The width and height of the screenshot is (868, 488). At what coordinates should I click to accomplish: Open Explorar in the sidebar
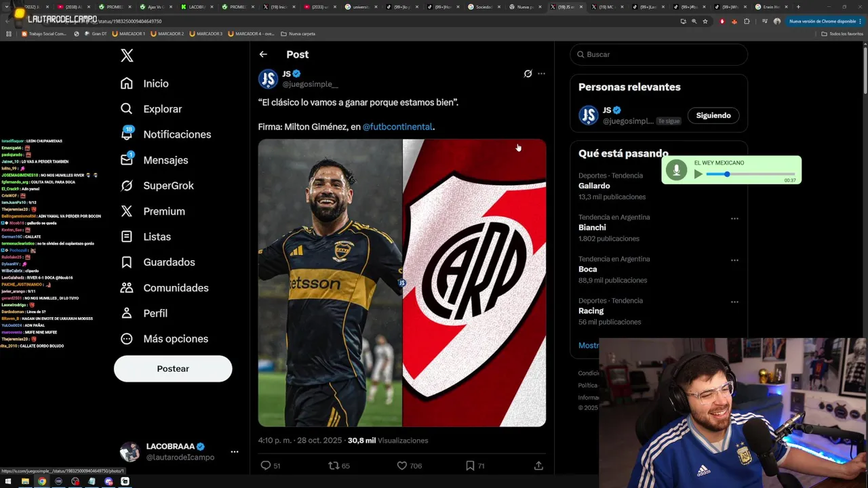pos(151,109)
